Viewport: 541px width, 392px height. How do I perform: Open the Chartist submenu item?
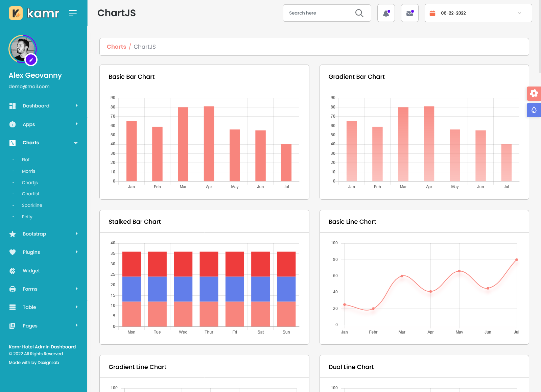tap(30, 194)
